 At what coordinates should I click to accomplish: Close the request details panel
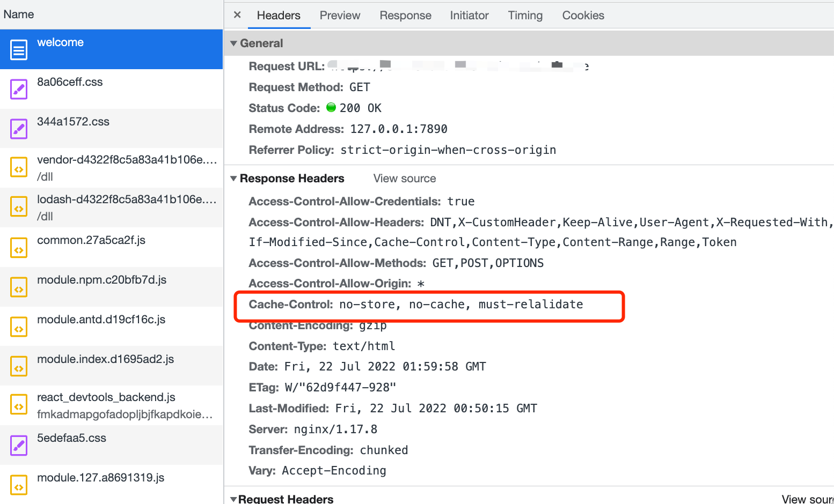pyautogui.click(x=237, y=15)
